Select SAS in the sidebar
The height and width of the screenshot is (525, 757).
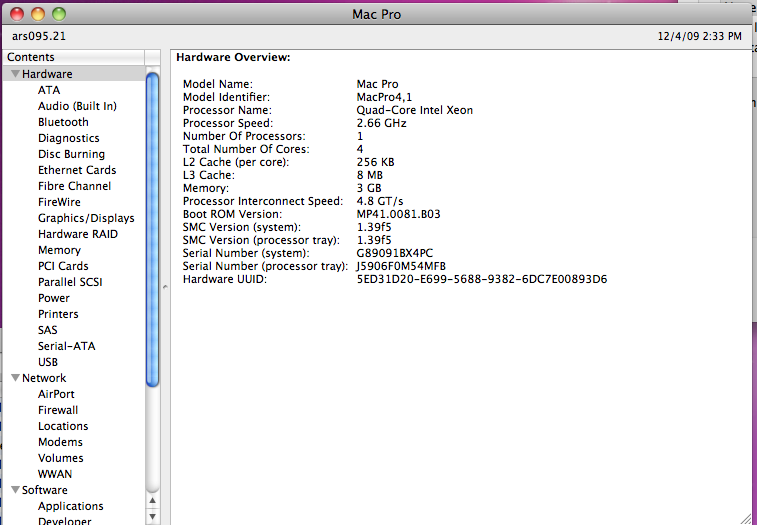pos(47,330)
